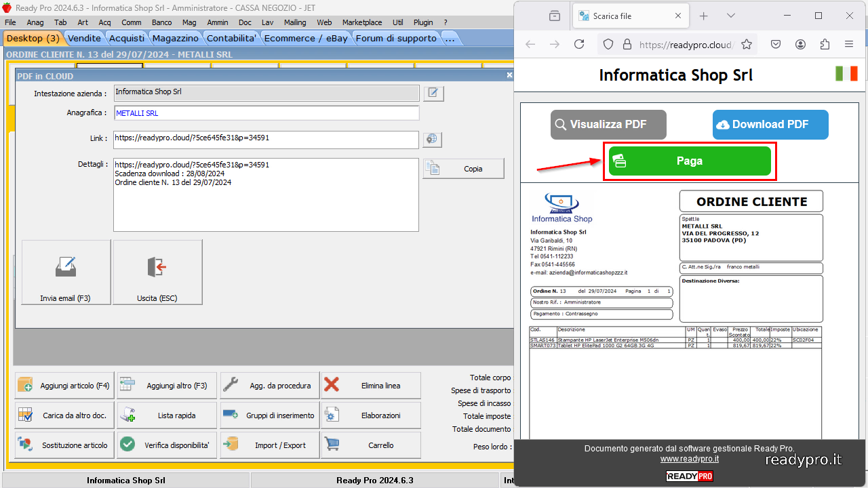Open the Marketplace menu
This screenshot has height=488, width=868.
(x=362, y=22)
